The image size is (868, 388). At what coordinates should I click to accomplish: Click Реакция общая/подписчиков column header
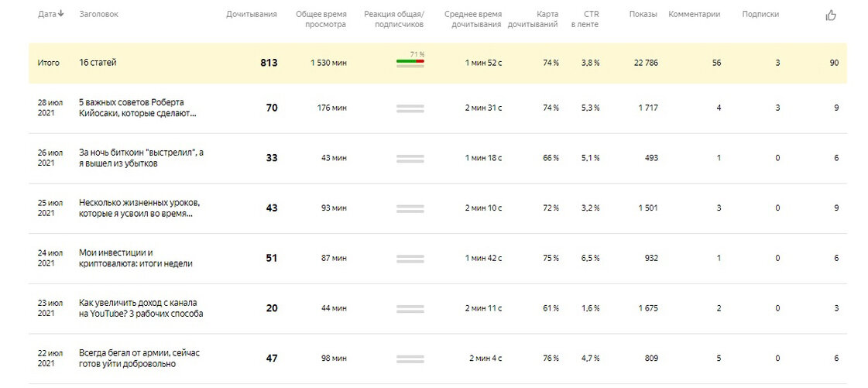point(393,19)
